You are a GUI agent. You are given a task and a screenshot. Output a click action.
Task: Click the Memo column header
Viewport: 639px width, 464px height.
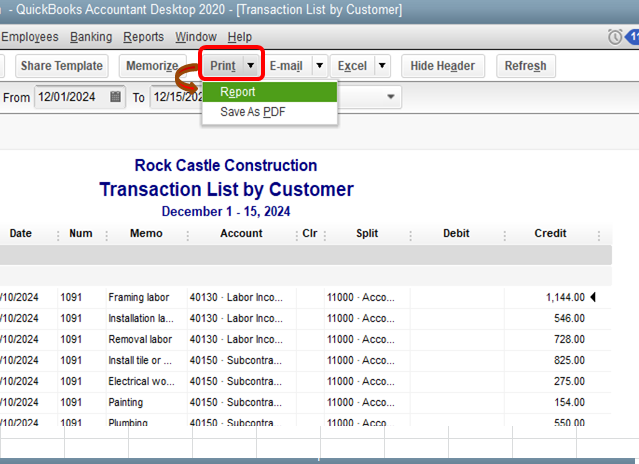coord(146,233)
